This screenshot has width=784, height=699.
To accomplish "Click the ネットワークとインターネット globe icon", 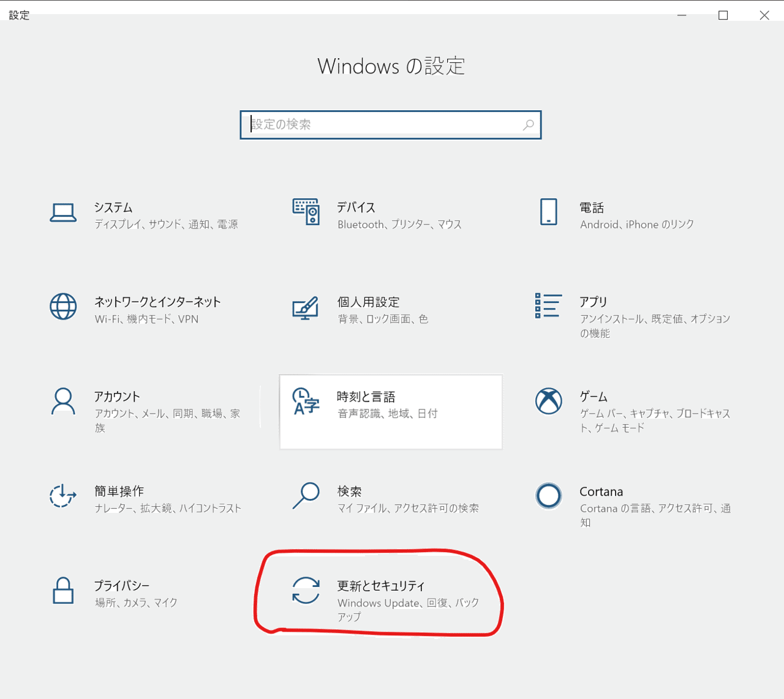I will coord(63,307).
